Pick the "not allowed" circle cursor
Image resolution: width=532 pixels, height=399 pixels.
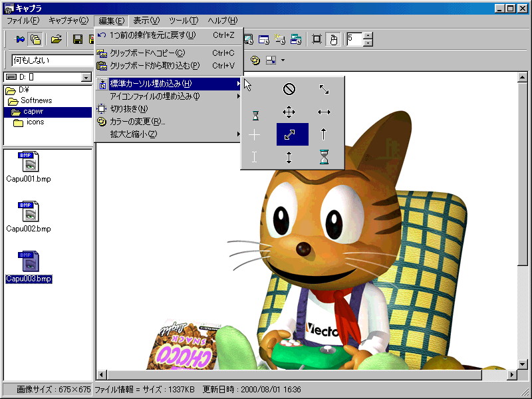[x=289, y=89]
